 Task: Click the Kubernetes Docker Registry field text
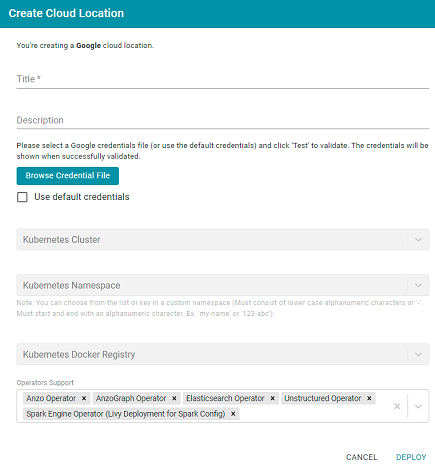[79, 354]
